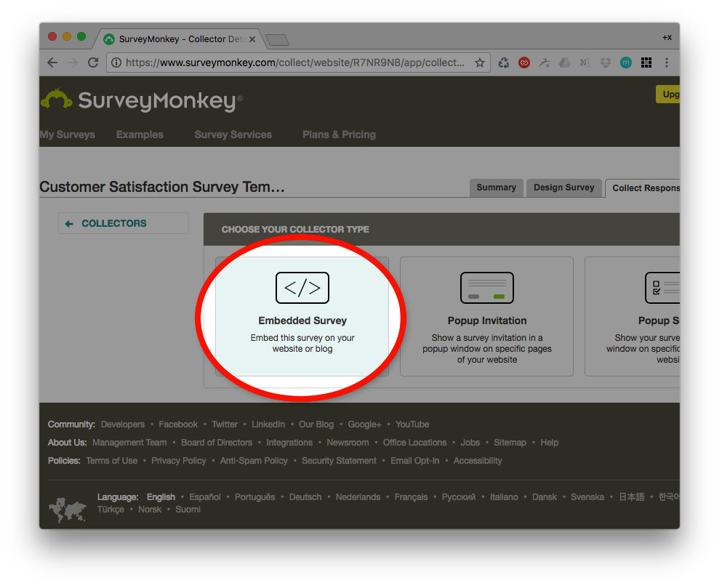This screenshot has width=722, height=588.
Task: Bookmark this page with the star icon
Action: click(x=480, y=63)
